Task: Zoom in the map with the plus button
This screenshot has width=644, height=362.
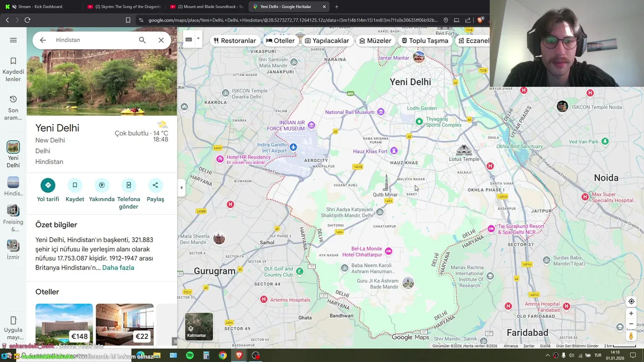Action: click(631, 314)
